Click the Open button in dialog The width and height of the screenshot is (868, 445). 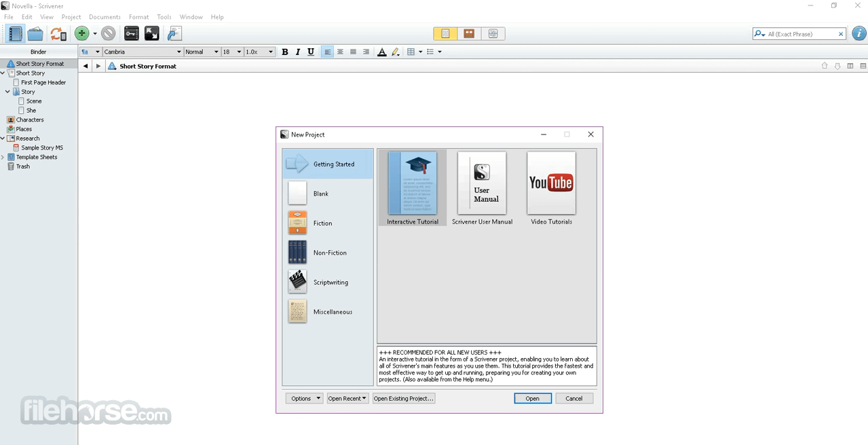pos(532,399)
